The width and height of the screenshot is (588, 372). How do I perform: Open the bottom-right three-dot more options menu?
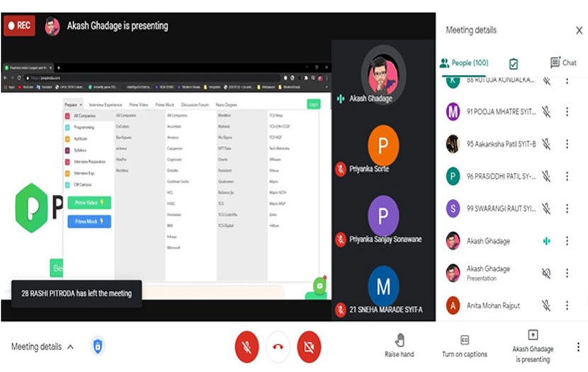[577, 346]
